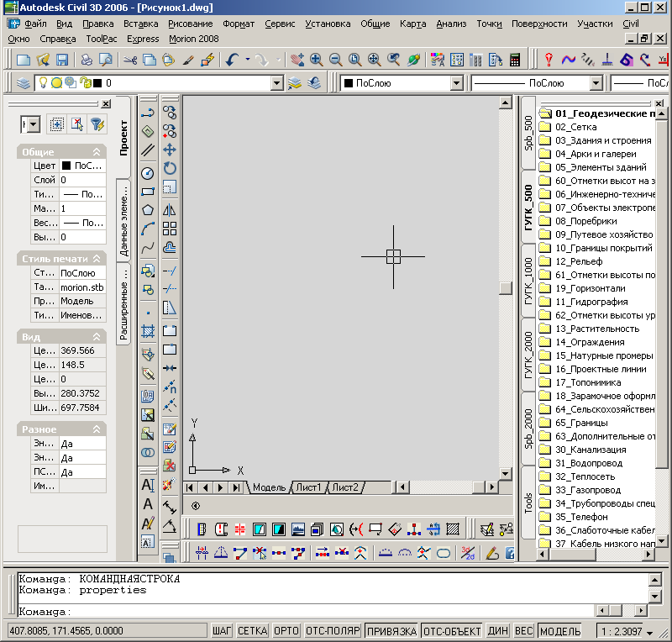
Task: Click the New drawing icon
Action: pos(24,60)
